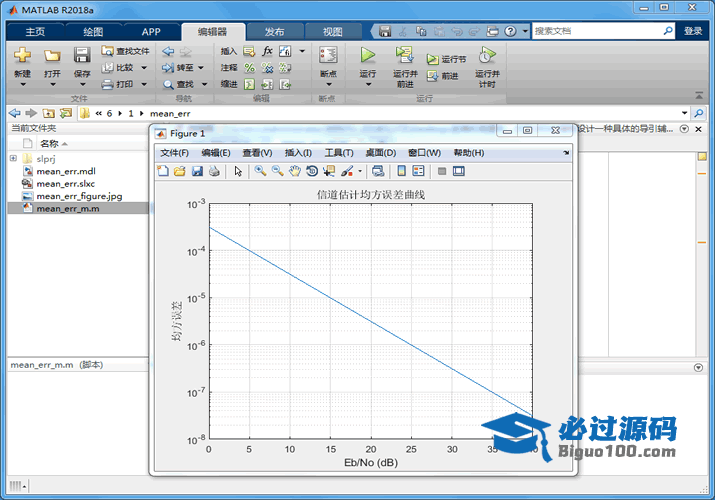This screenshot has height=500, width=715.
Task: Switch to the Home (主页) tab
Action: (x=35, y=31)
